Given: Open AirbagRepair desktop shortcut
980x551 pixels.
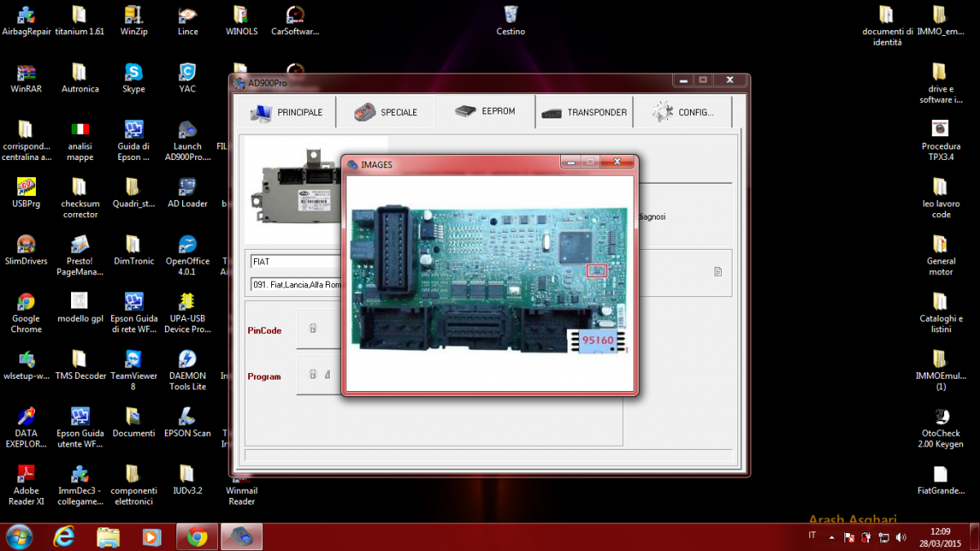Looking at the screenshot, I should (25, 20).
